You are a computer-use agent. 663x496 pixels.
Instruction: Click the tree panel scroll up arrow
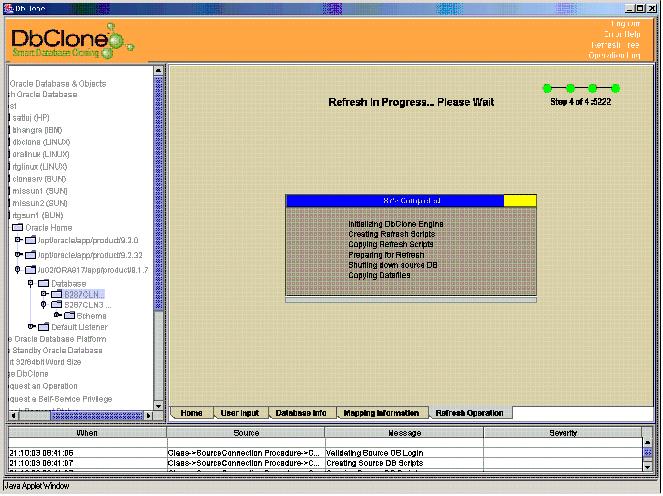[159, 71]
